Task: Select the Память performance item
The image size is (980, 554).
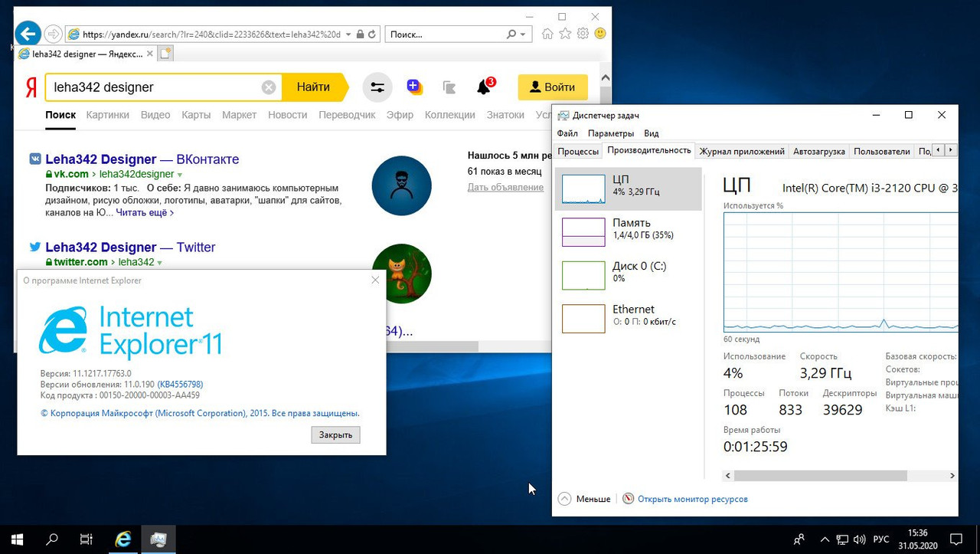Action: point(629,232)
